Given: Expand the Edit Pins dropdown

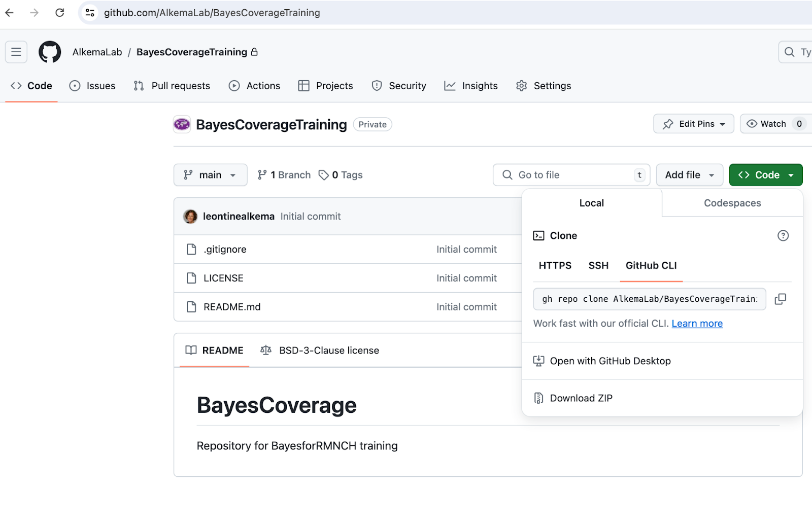Looking at the screenshot, I should coord(693,124).
